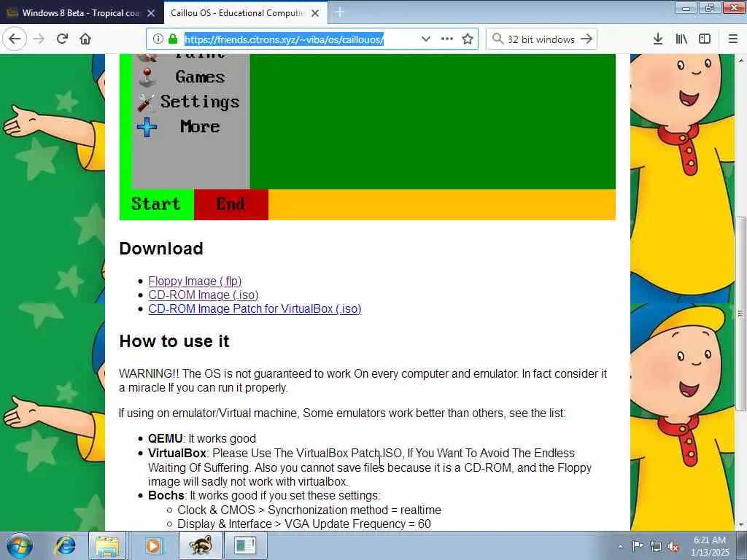Open the taskbar program window icon
This screenshot has width=747, height=560.
245,545
